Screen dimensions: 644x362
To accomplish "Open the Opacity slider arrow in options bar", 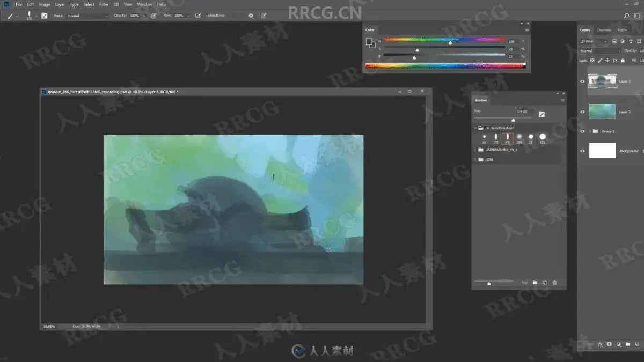I will (x=144, y=16).
